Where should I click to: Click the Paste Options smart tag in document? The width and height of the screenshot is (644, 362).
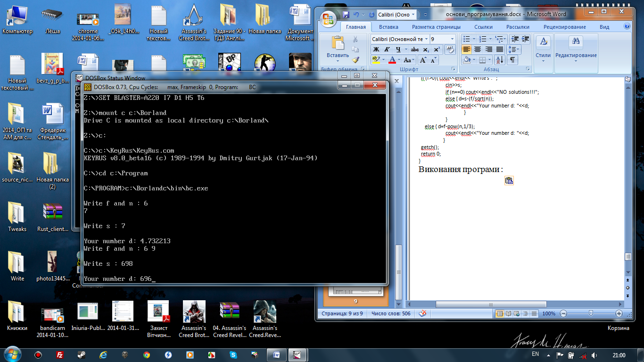click(509, 181)
